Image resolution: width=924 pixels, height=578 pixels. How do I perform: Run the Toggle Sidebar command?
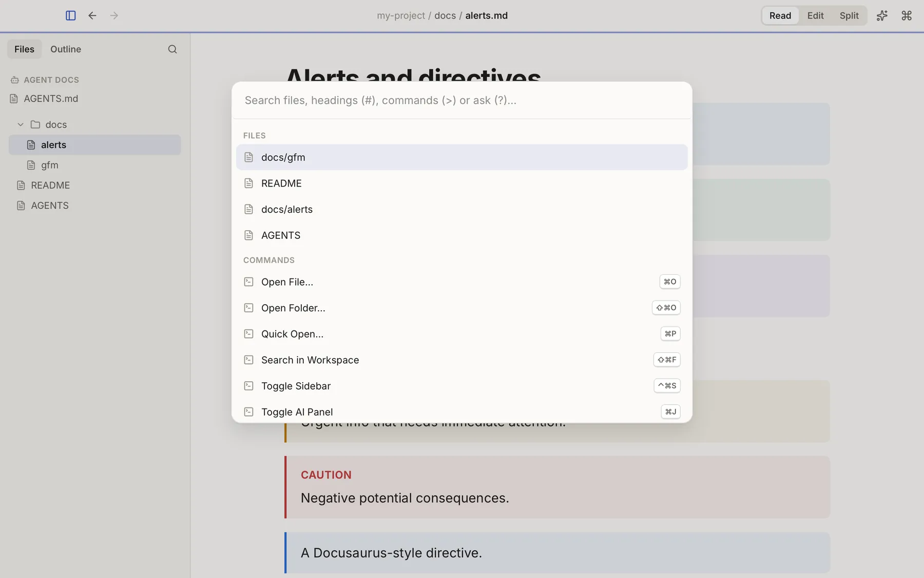[461, 386]
